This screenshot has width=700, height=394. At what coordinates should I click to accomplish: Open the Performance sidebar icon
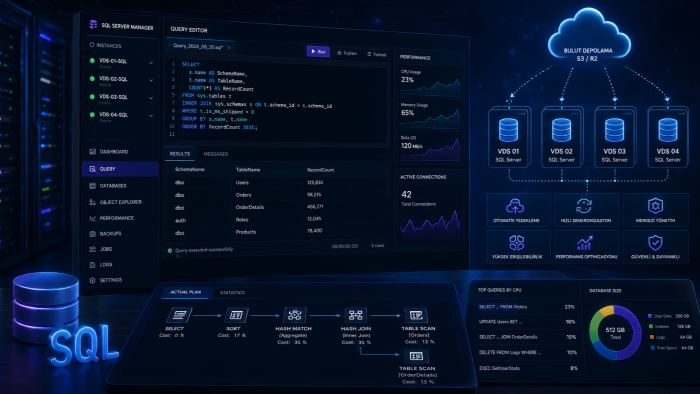tap(92, 218)
